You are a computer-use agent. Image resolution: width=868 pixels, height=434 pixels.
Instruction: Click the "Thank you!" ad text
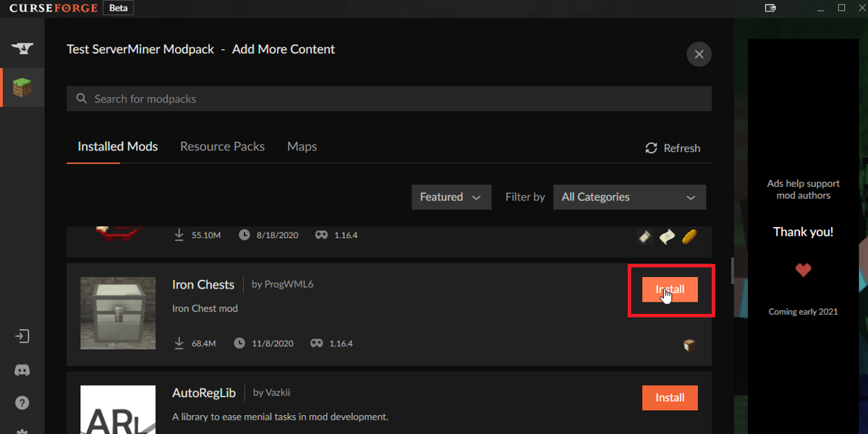coord(803,232)
